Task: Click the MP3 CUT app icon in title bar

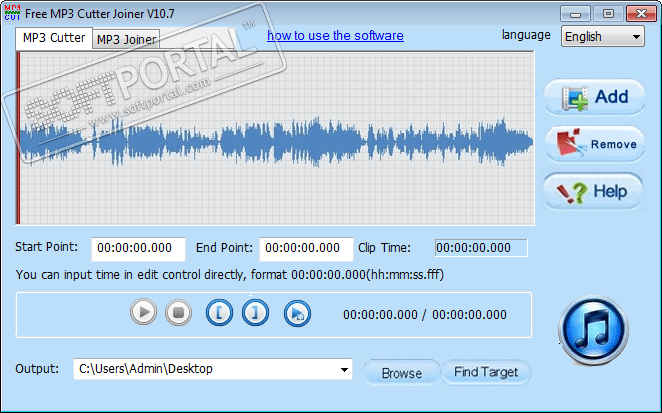Action: (x=12, y=12)
